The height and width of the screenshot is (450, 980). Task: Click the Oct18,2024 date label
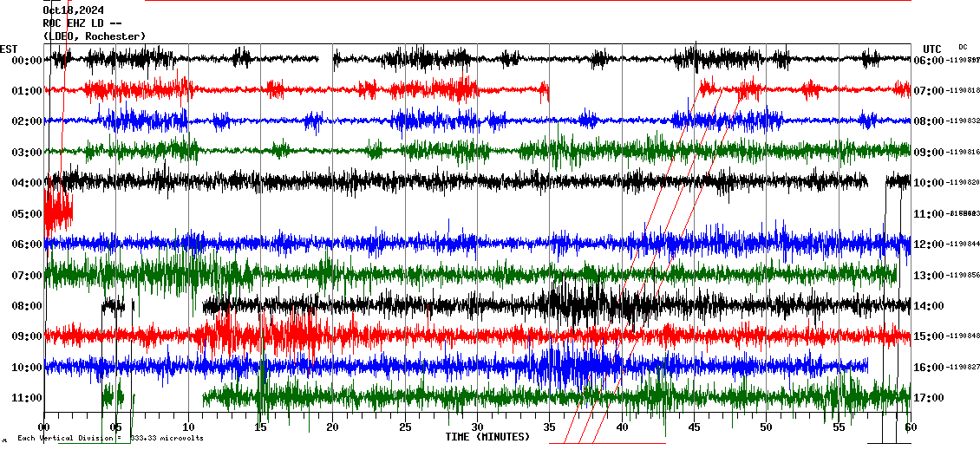tap(73, 10)
